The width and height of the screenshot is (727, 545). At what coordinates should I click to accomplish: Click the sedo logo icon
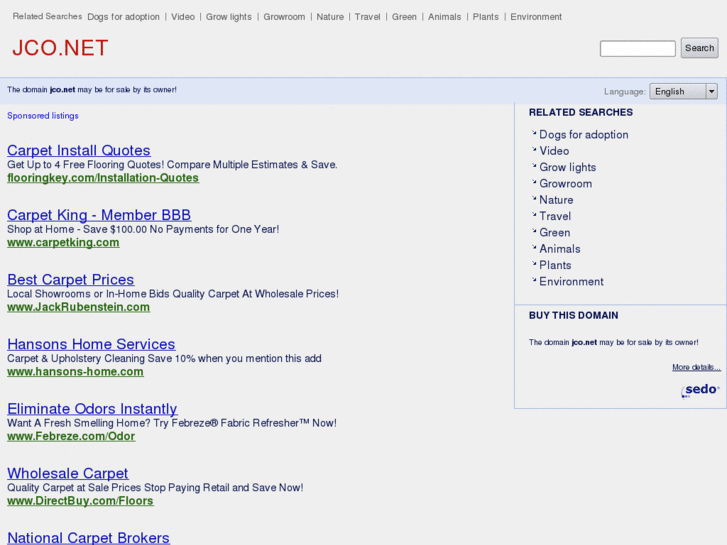(700, 390)
